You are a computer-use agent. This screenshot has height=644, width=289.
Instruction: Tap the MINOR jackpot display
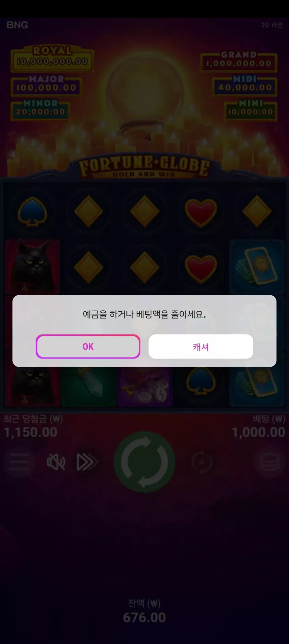[40, 109]
